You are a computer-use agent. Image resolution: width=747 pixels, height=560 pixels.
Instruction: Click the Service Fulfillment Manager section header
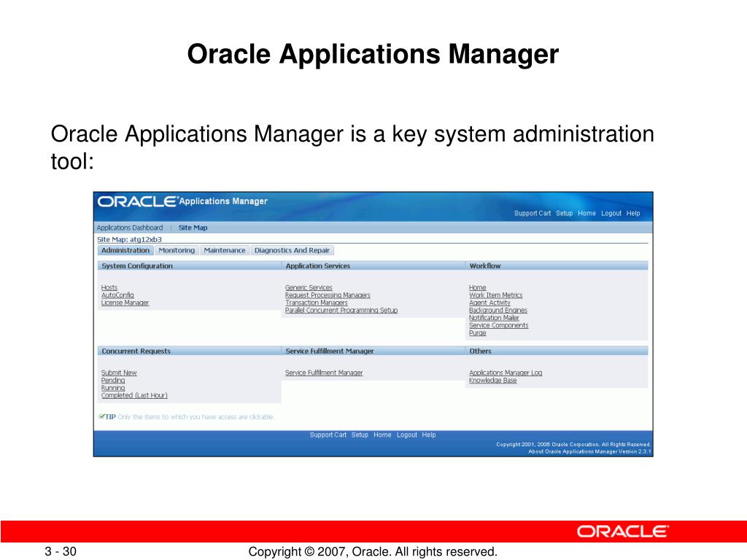pyautogui.click(x=330, y=351)
